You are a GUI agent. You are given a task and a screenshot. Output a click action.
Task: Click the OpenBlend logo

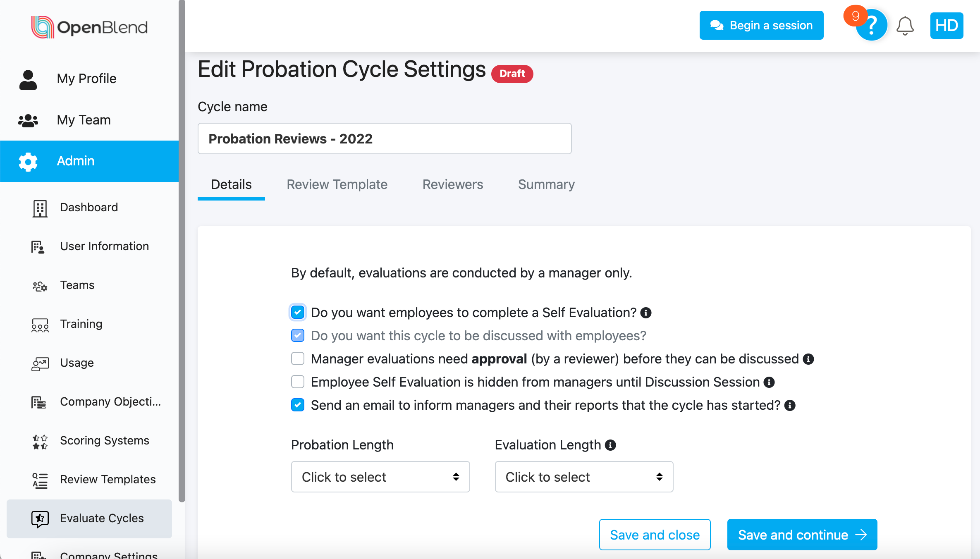pyautogui.click(x=89, y=27)
